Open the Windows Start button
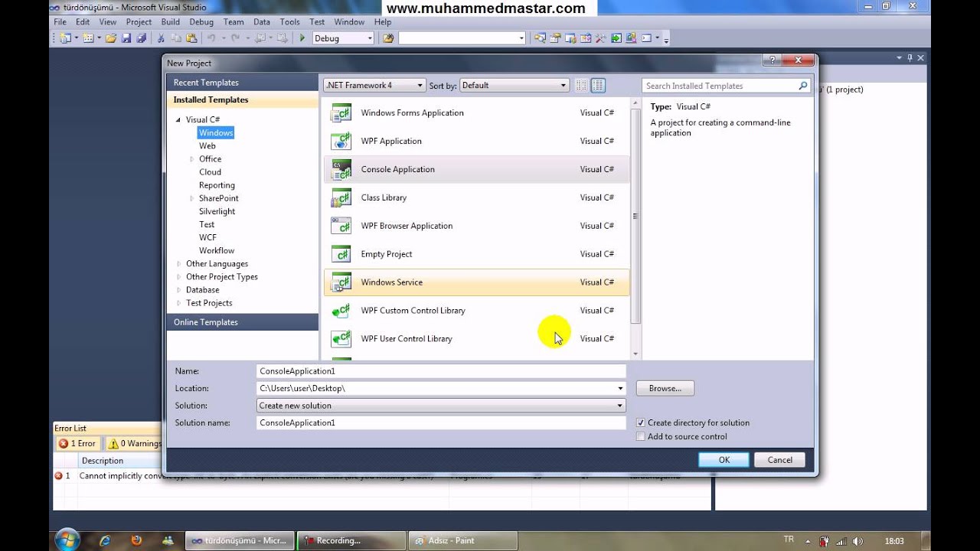The height and width of the screenshot is (551, 980). point(67,540)
